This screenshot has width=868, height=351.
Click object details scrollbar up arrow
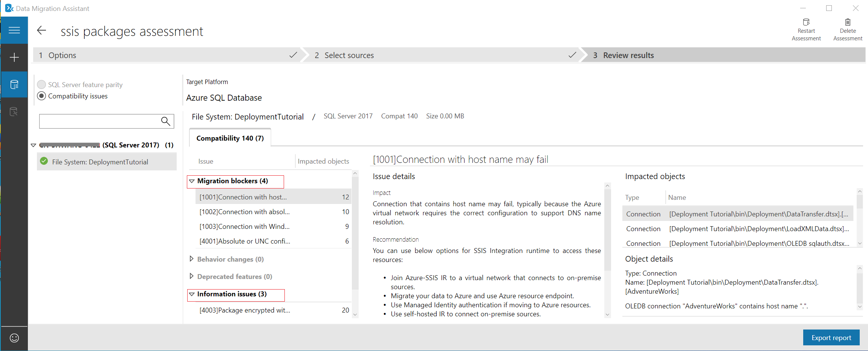(860, 268)
